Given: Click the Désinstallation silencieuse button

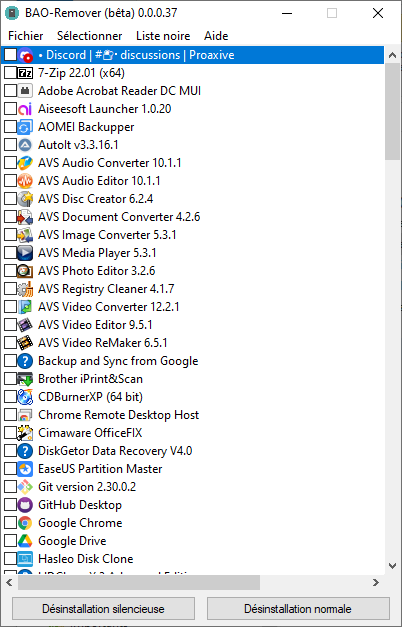Looking at the screenshot, I should point(103,609).
